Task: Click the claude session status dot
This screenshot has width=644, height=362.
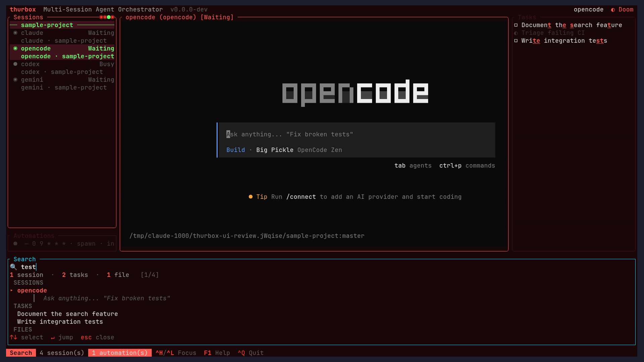Action: [x=15, y=33]
